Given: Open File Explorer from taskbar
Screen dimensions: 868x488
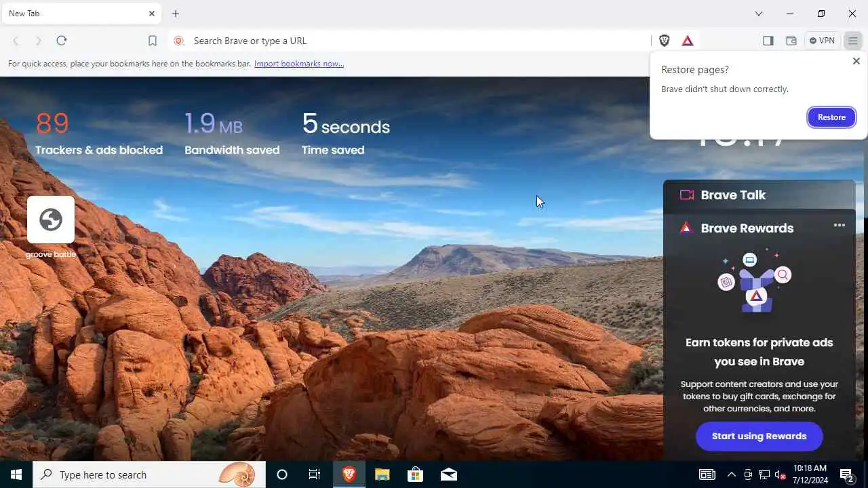Looking at the screenshot, I should 382,474.
